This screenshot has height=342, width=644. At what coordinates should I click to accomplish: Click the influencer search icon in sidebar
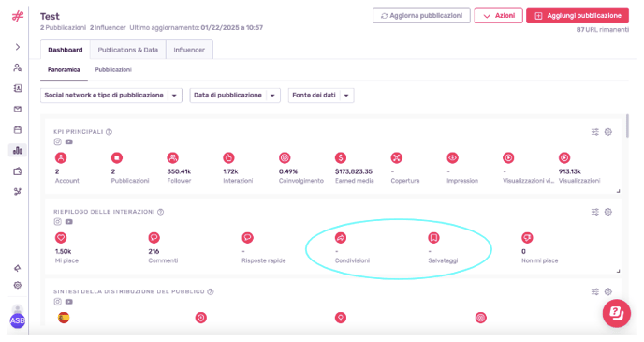point(17,67)
